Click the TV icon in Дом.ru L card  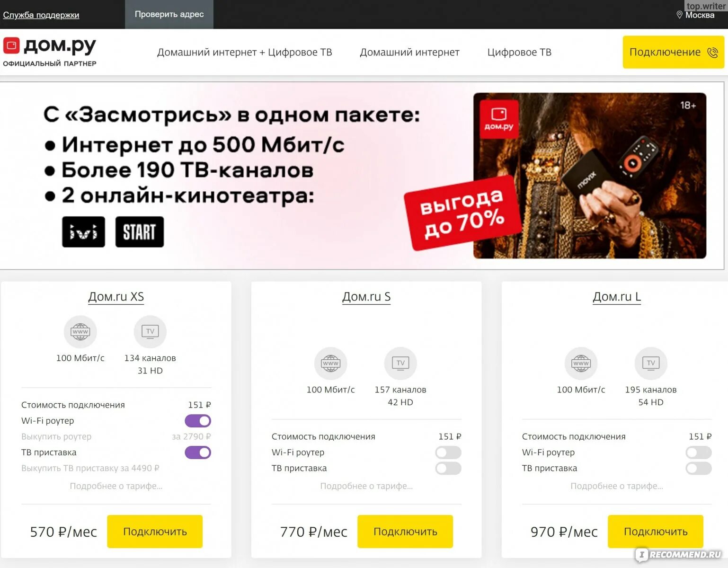click(x=651, y=363)
